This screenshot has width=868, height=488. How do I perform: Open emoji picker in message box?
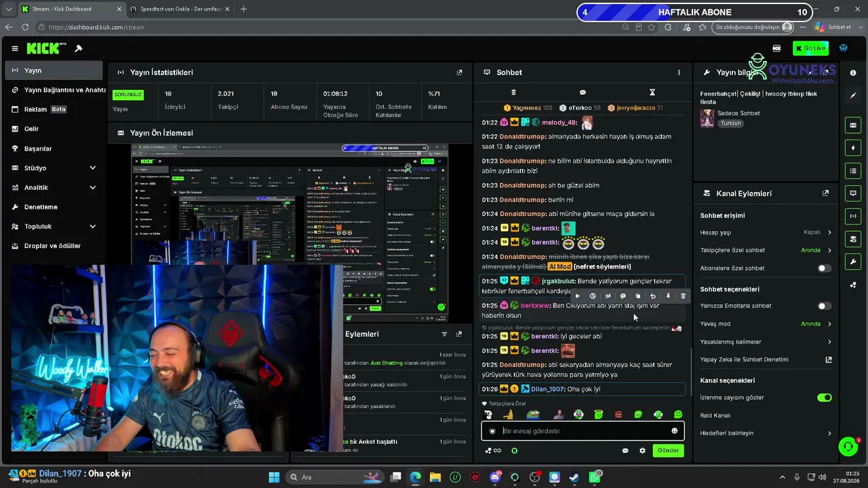[x=674, y=431]
